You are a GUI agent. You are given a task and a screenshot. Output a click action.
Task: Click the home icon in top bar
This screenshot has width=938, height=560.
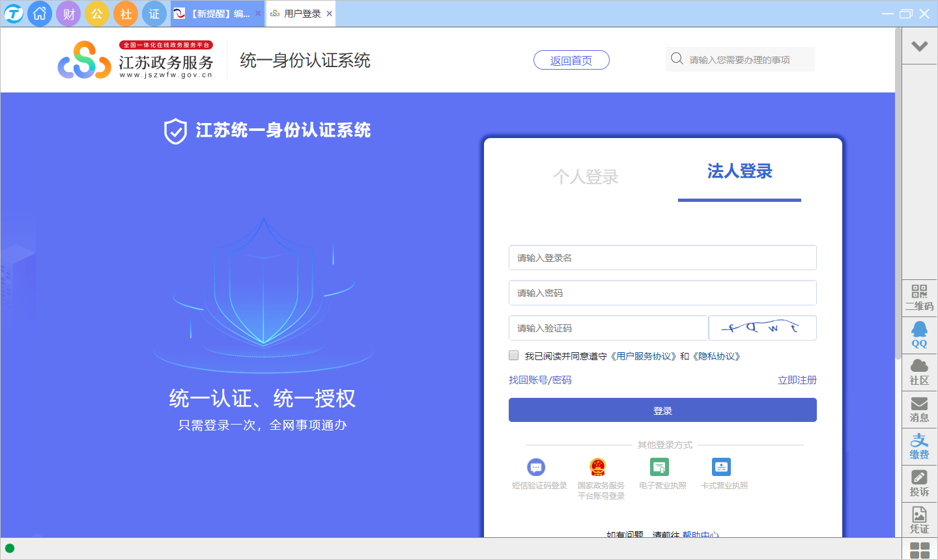40,14
